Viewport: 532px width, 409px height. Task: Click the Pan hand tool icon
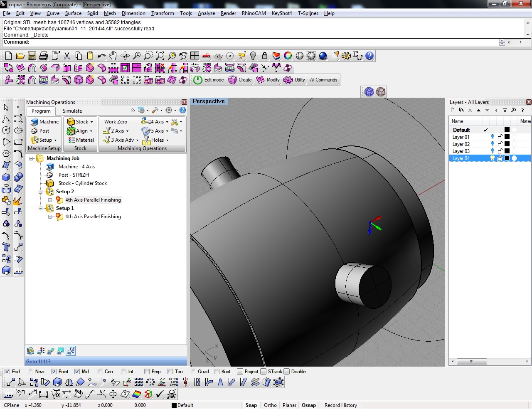(113, 56)
